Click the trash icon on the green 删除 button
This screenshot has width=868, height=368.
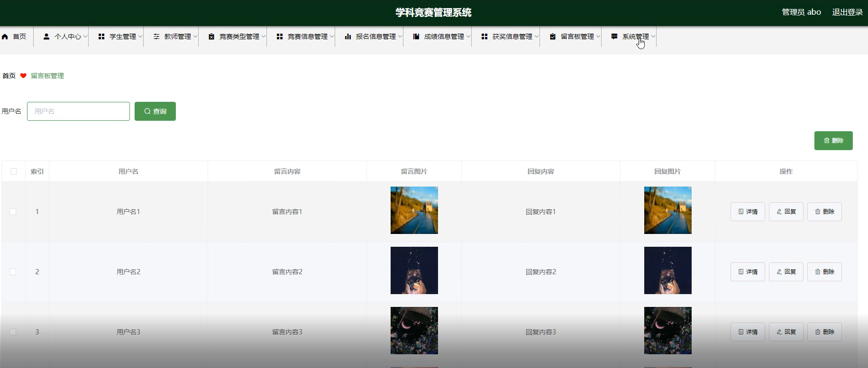pos(827,141)
